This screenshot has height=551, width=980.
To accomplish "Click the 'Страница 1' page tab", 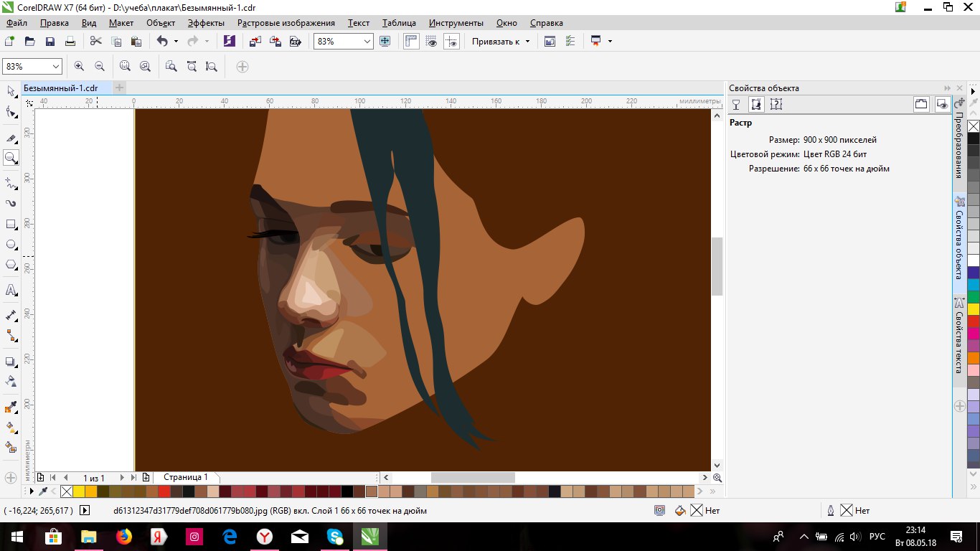I will 186,477.
